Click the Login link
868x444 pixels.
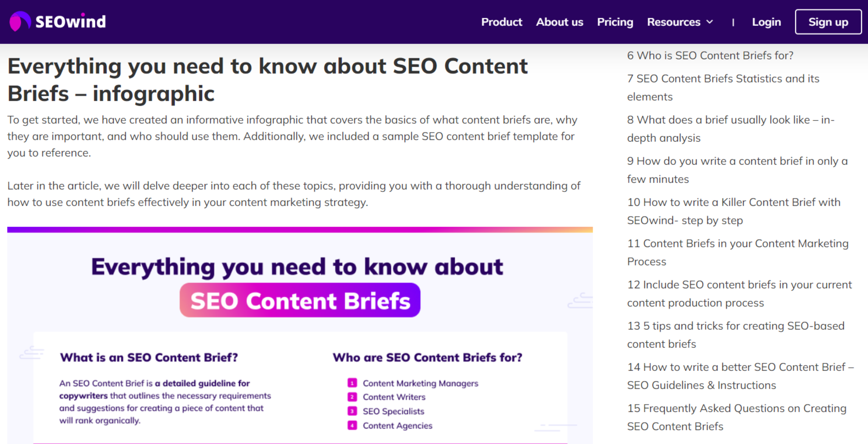766,22
